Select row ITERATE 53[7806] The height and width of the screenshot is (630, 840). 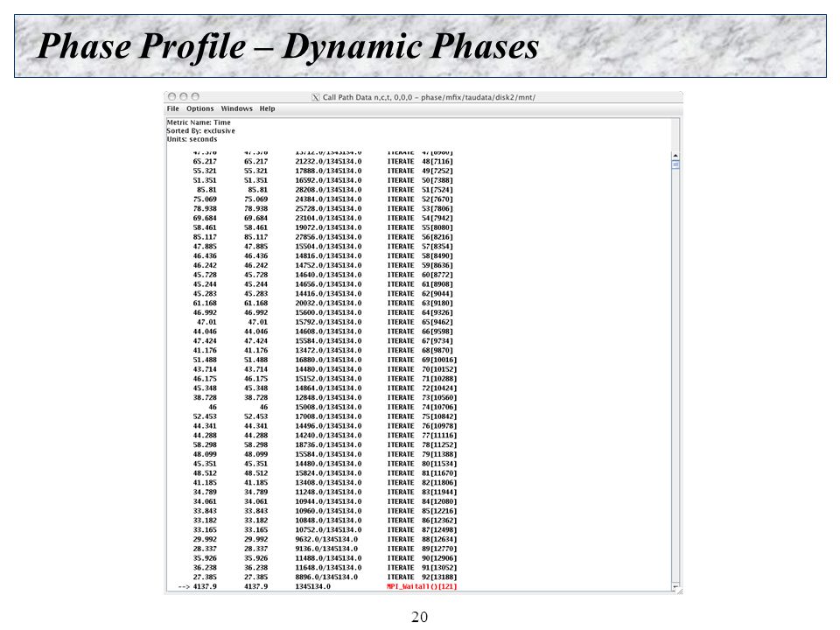[323, 209]
